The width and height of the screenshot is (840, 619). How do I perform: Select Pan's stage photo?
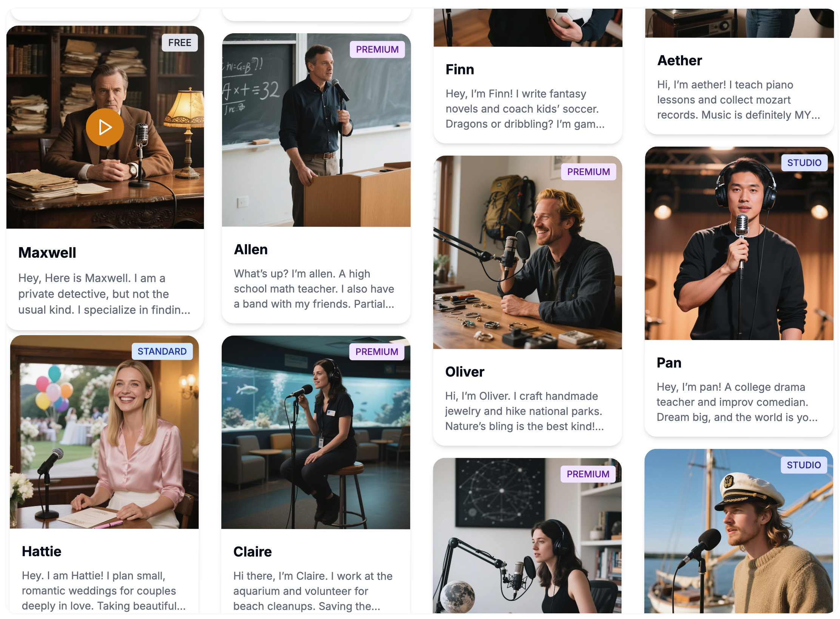click(739, 243)
